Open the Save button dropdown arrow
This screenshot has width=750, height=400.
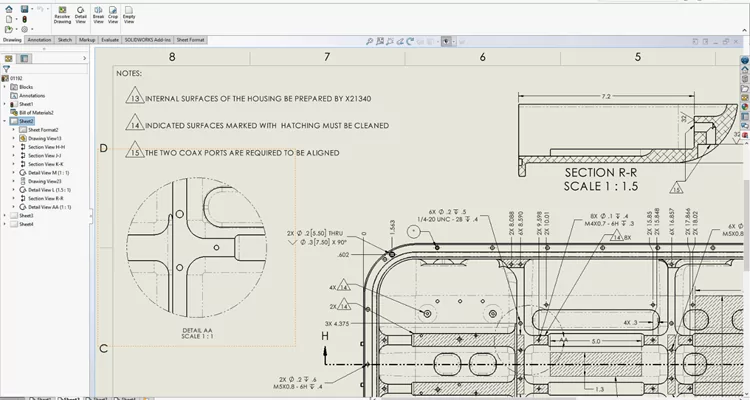point(32,9)
